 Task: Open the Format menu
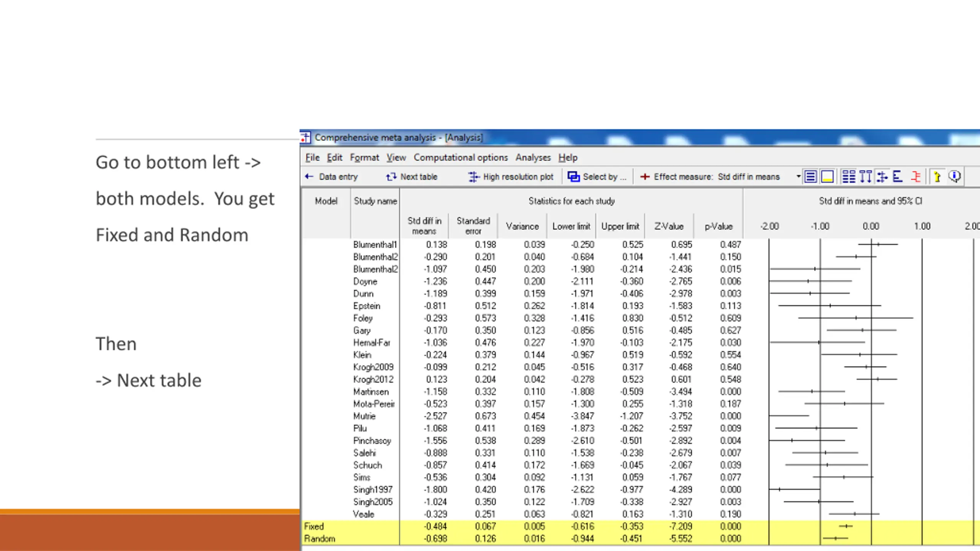click(x=364, y=157)
